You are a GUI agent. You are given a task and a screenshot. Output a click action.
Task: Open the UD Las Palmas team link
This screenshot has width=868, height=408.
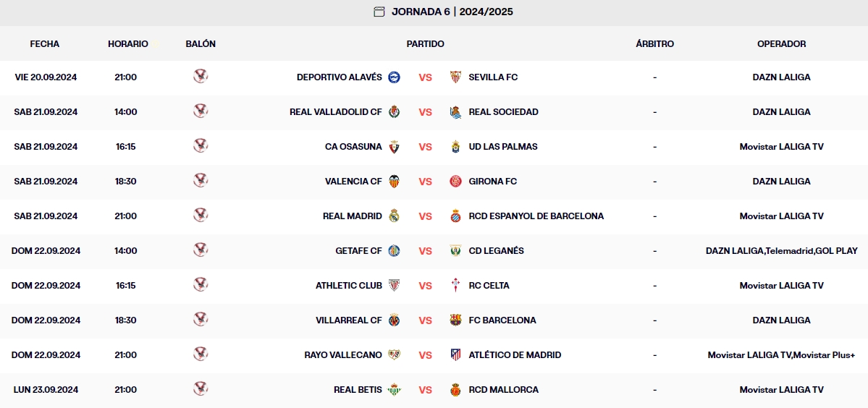[x=502, y=147]
